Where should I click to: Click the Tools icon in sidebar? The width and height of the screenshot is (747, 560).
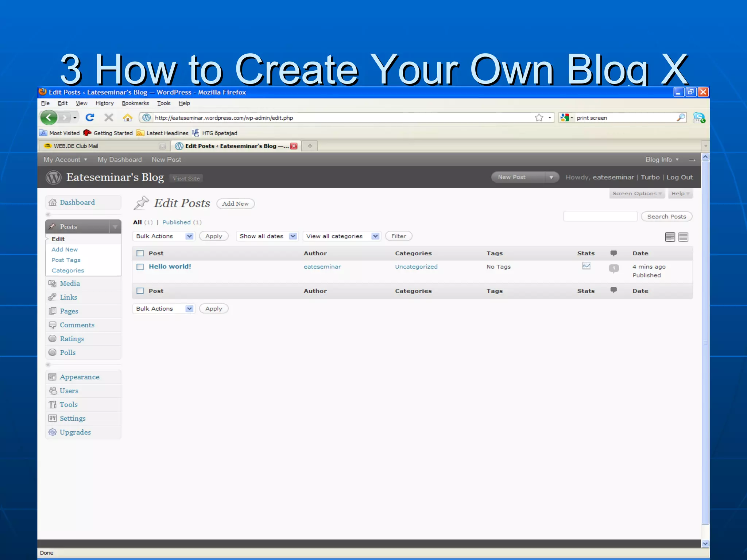point(53,405)
